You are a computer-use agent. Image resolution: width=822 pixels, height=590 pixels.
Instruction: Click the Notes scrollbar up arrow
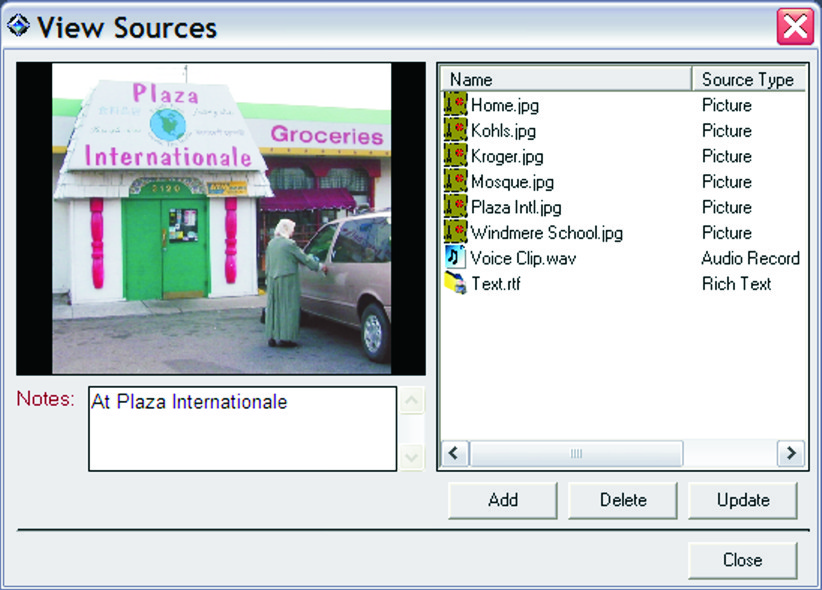coord(412,401)
